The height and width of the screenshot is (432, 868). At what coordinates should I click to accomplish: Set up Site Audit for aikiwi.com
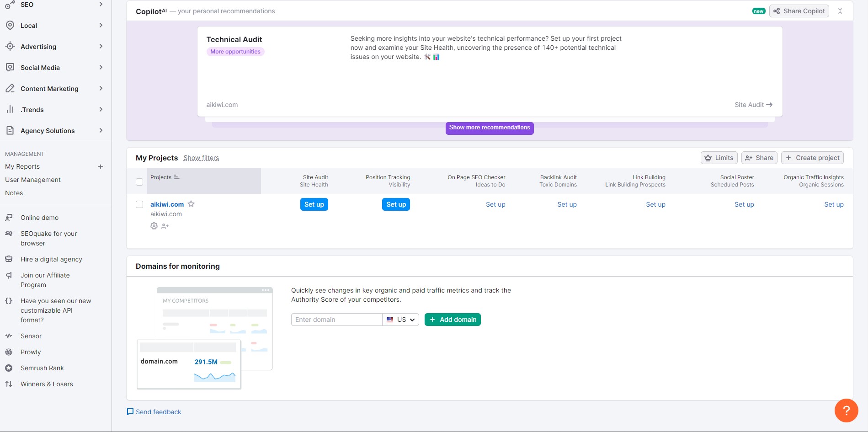click(314, 204)
